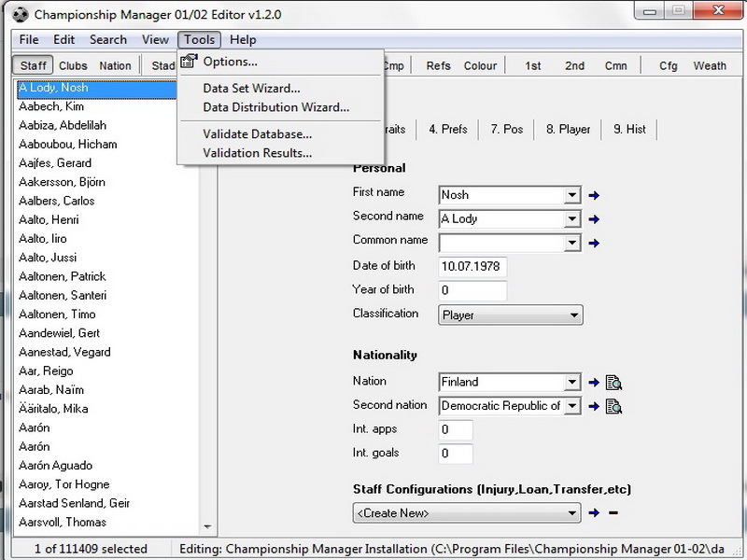
Task: Open the Cfg toolbar tab
Action: pyautogui.click(x=668, y=65)
